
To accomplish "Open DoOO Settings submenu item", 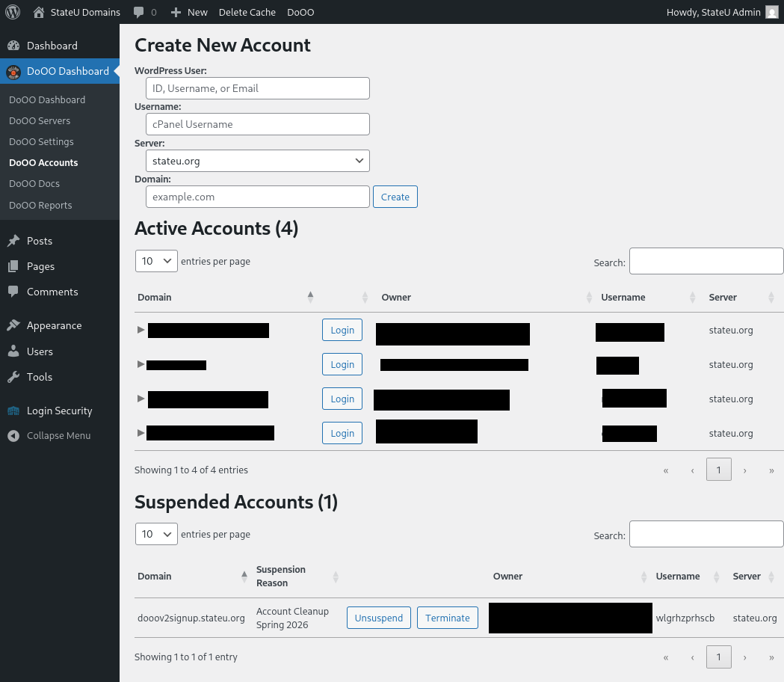I will (41, 141).
